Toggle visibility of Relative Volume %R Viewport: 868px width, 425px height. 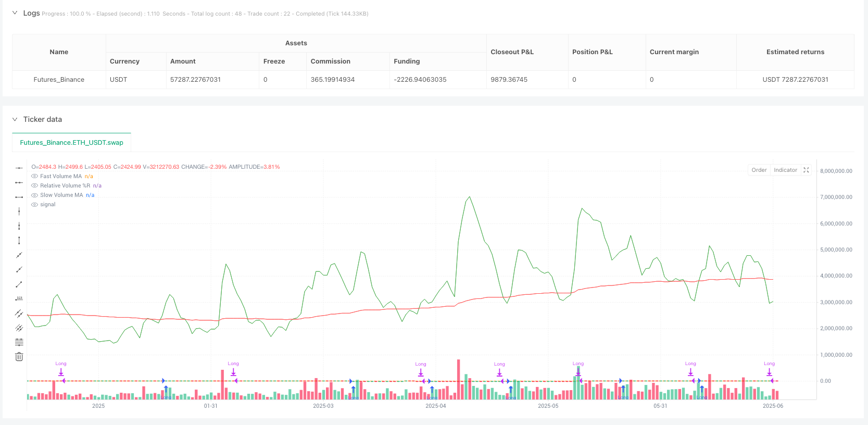(34, 186)
